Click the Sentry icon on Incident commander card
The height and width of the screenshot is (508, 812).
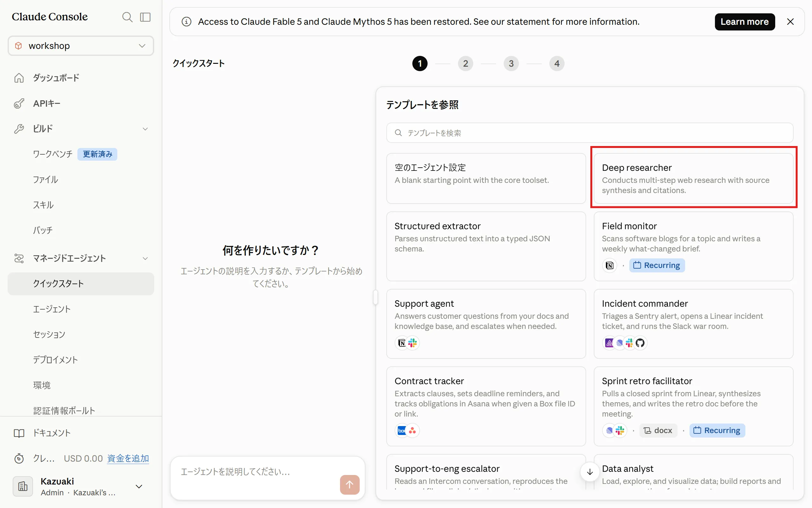(609, 343)
